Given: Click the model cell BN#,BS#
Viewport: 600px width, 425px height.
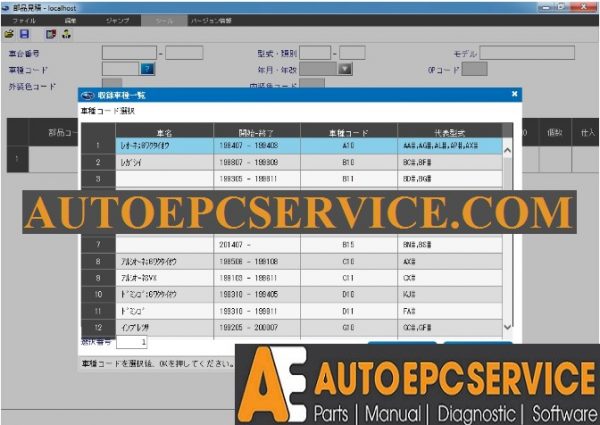Looking at the screenshot, I should (x=450, y=244).
